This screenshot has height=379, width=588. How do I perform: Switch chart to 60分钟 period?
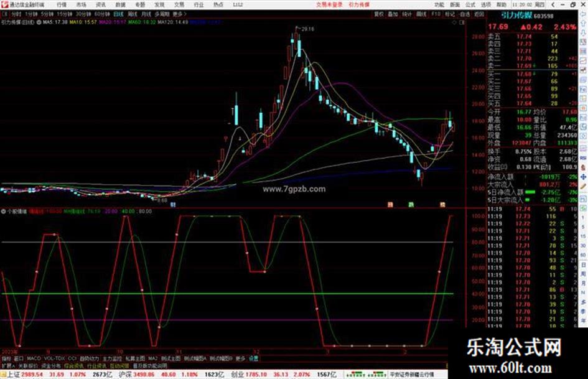click(102, 14)
